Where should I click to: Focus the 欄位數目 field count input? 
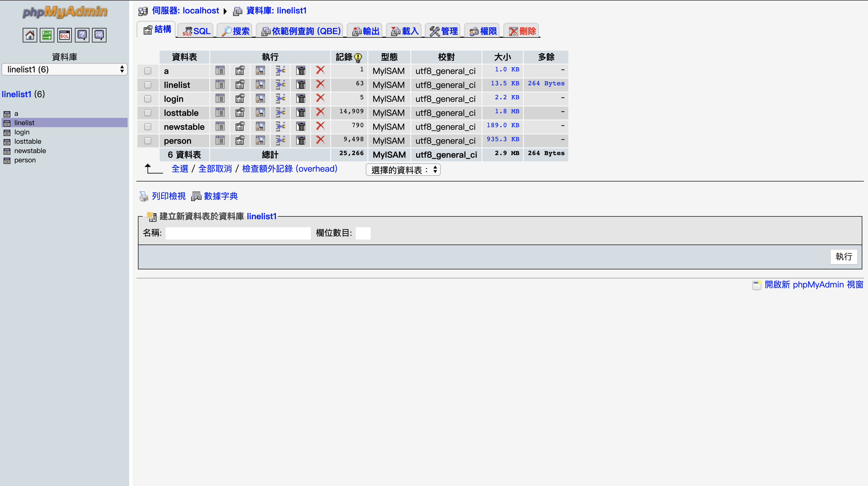pyautogui.click(x=363, y=233)
